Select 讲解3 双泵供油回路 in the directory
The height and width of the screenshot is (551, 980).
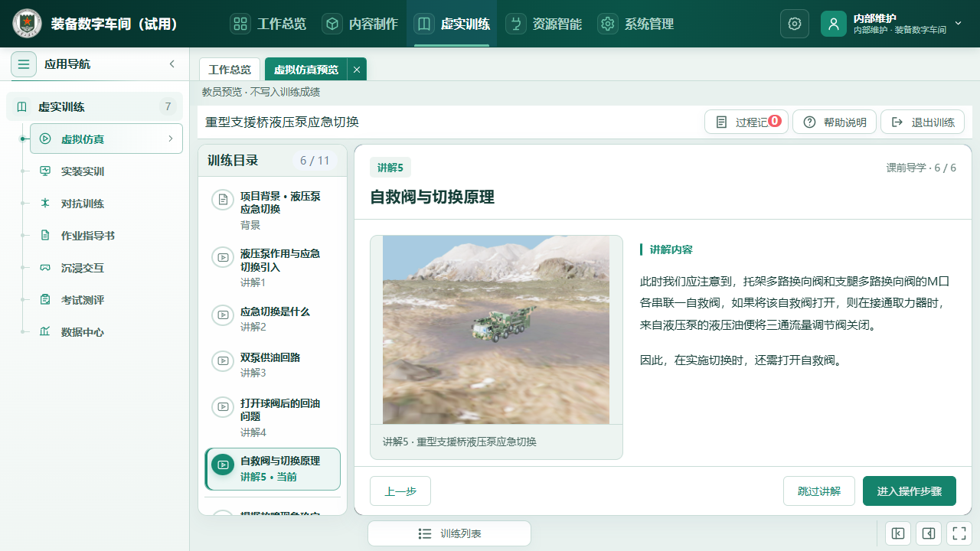[x=273, y=364]
